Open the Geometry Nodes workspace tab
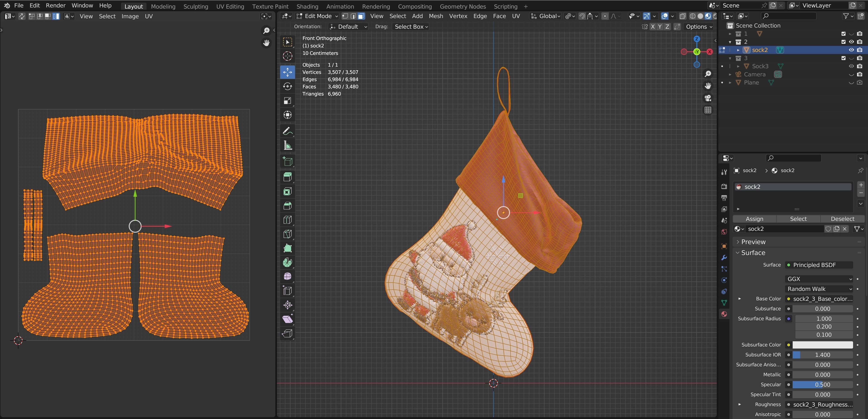Viewport: 868px width, 419px height. click(463, 6)
